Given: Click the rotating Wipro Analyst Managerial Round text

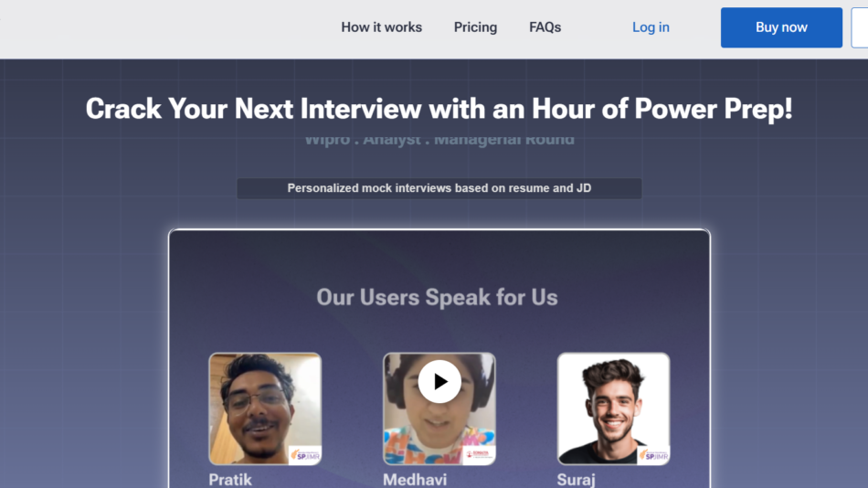Looking at the screenshot, I should tap(439, 140).
